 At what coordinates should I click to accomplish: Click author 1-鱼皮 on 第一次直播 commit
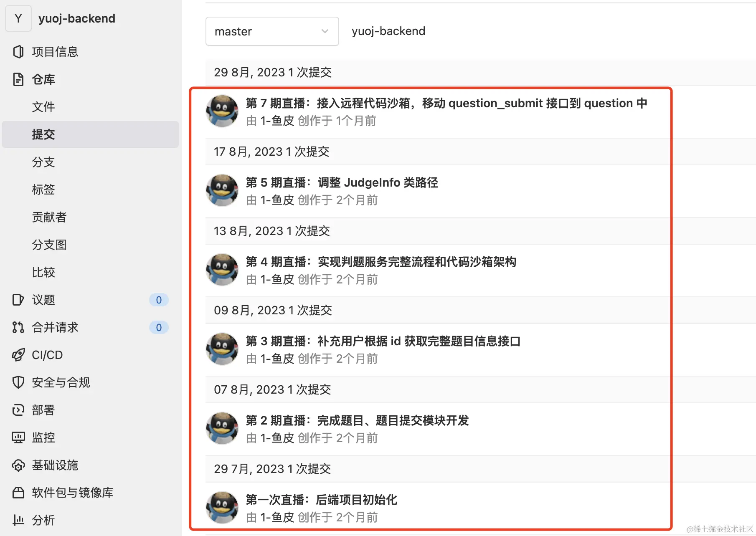277,518
